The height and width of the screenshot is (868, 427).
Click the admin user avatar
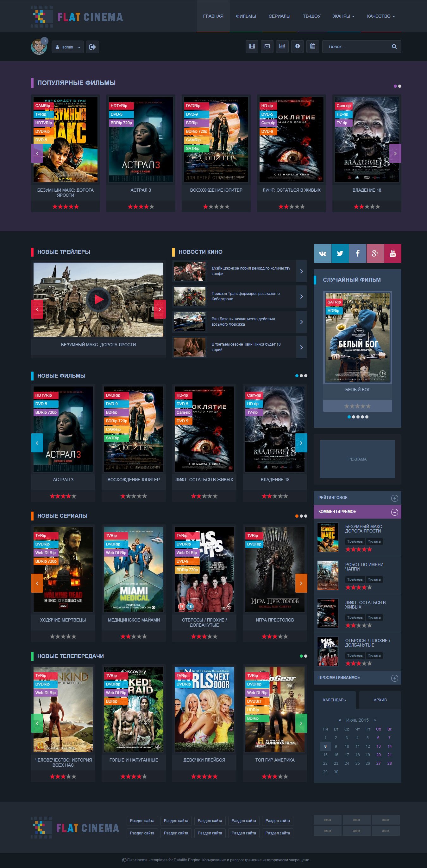(39, 47)
